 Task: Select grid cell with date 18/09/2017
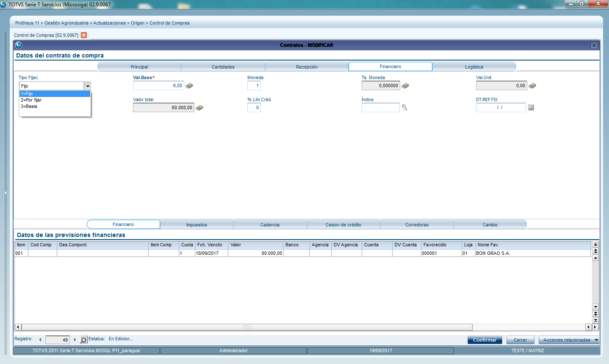(x=212, y=253)
